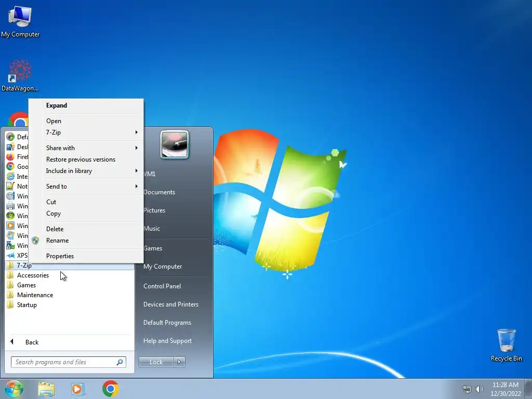
Task: Click the Show desktop strip
Action: pyautogui.click(x=528, y=389)
